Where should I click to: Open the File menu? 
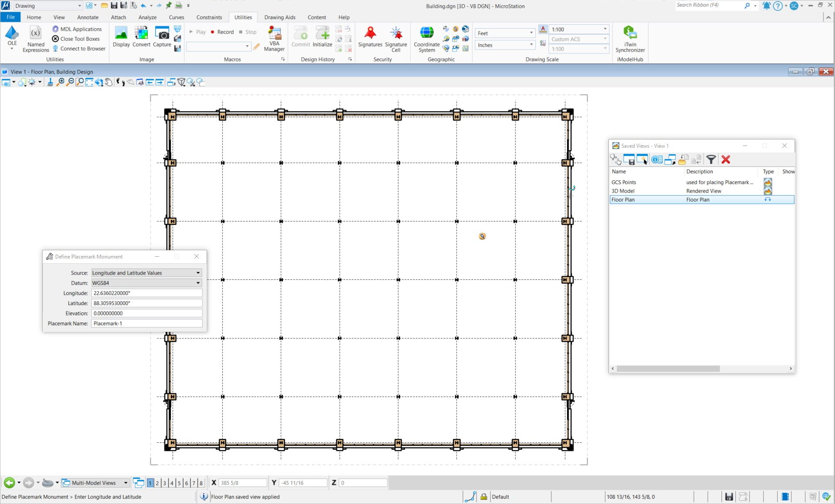click(x=10, y=17)
